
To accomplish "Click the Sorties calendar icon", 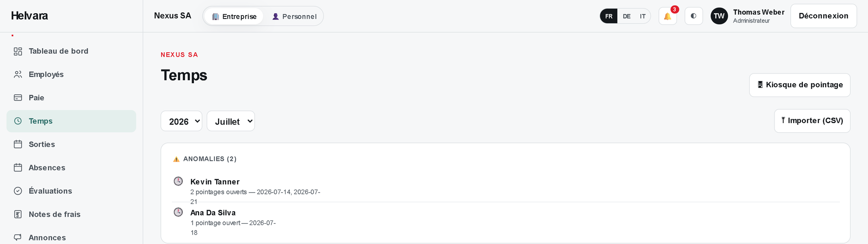I will [x=18, y=144].
